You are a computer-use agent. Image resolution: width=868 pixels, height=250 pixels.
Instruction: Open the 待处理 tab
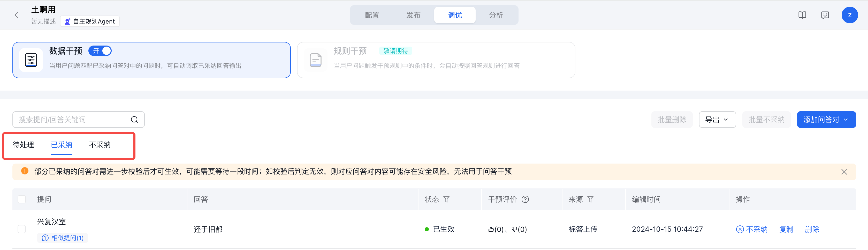(23, 145)
